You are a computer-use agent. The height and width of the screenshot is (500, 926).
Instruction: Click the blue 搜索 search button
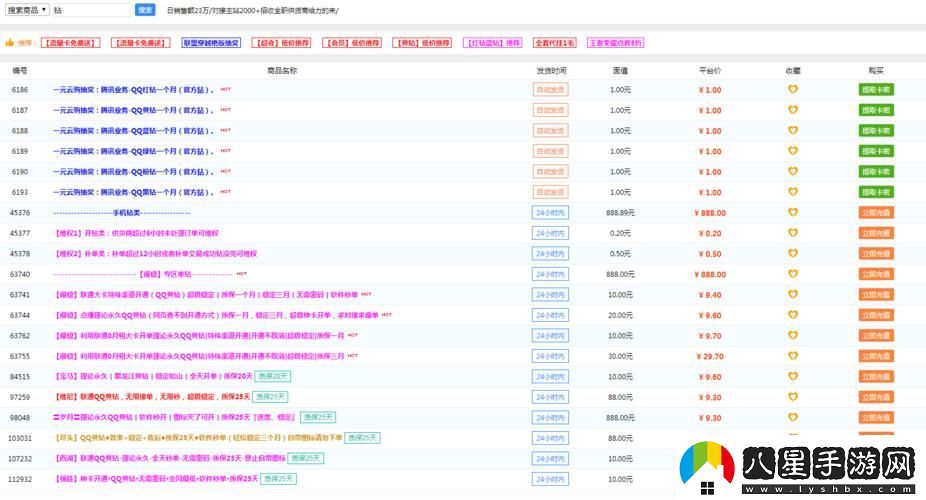click(x=145, y=10)
